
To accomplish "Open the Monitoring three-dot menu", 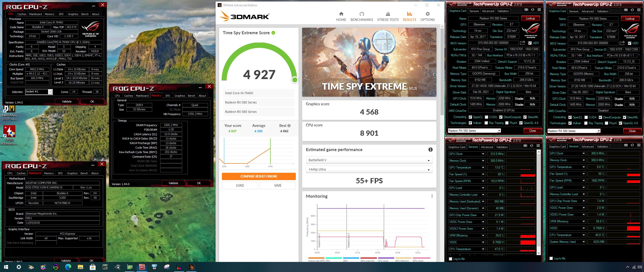I will click(432, 196).
